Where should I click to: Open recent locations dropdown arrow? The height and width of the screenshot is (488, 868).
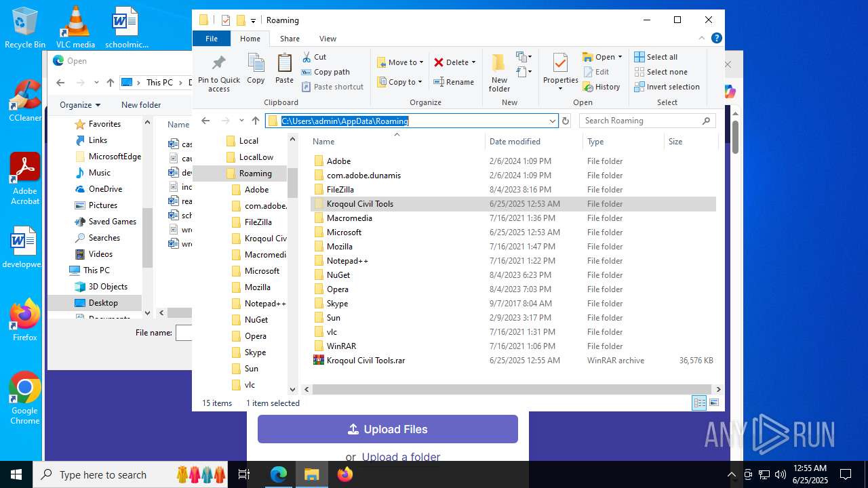(241, 121)
